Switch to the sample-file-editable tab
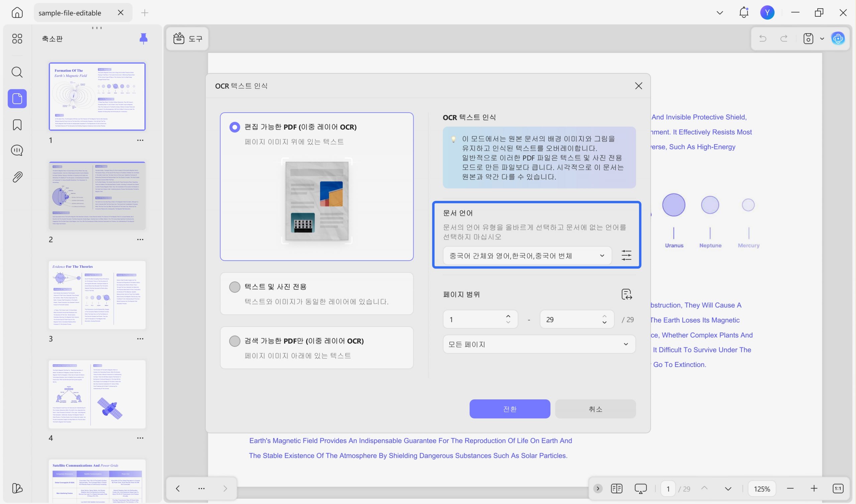 pyautogui.click(x=70, y=13)
